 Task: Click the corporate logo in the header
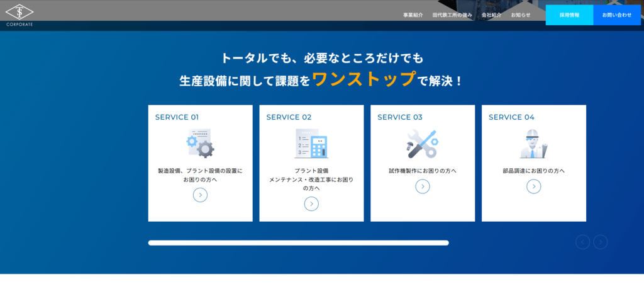19,14
